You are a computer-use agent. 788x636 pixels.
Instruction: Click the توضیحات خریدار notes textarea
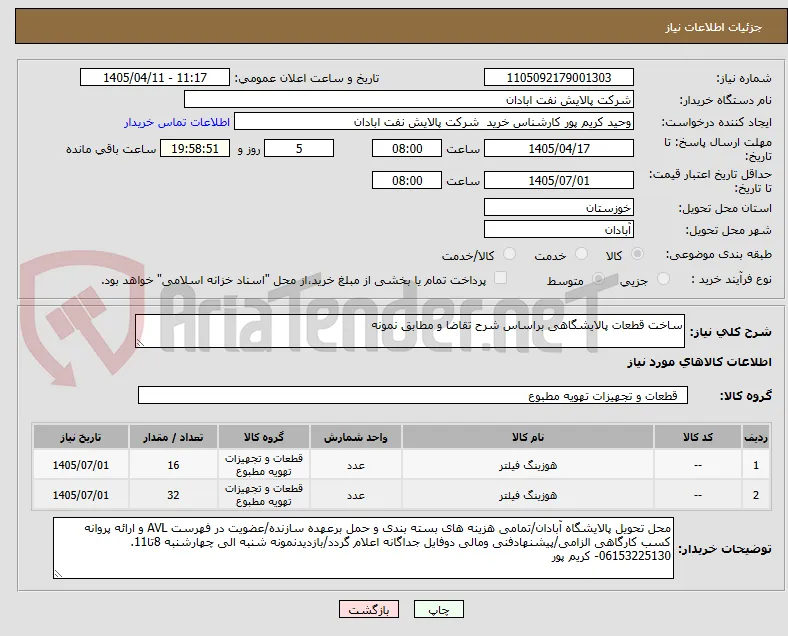click(363, 548)
